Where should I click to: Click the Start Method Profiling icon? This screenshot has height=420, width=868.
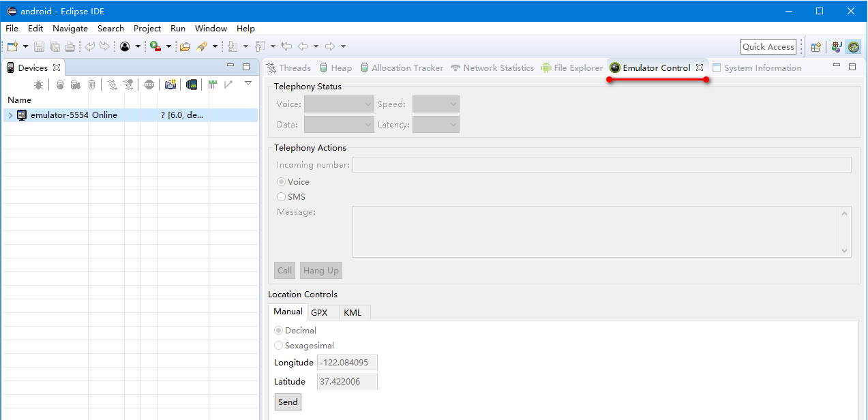pyautogui.click(x=128, y=85)
